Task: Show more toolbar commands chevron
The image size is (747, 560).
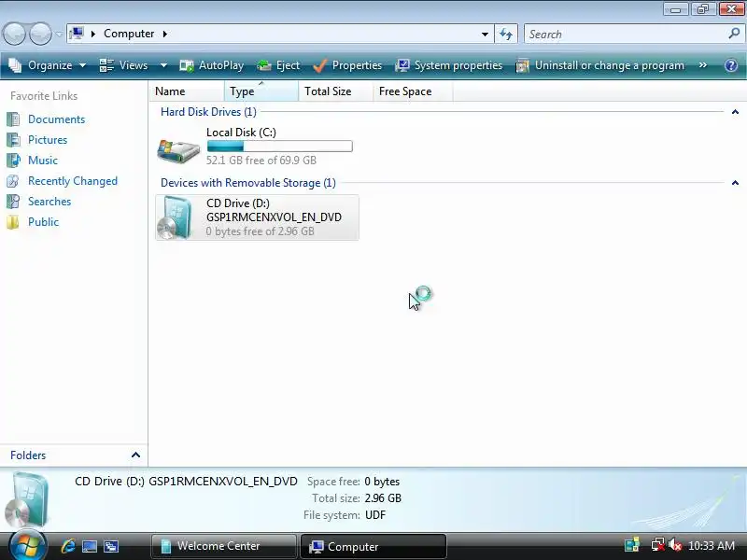Action: (x=703, y=65)
